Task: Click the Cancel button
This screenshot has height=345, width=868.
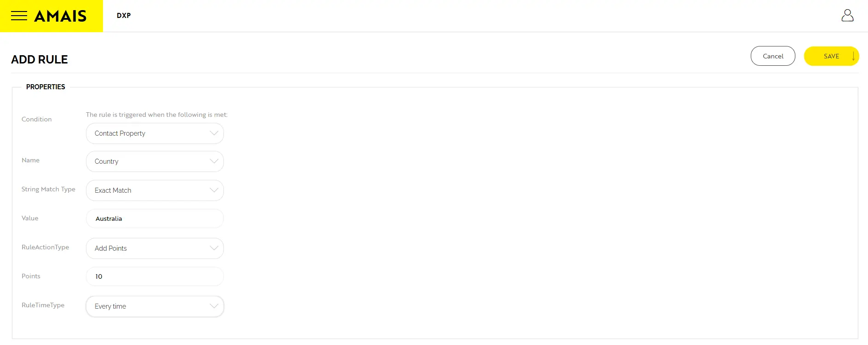Action: tap(773, 56)
